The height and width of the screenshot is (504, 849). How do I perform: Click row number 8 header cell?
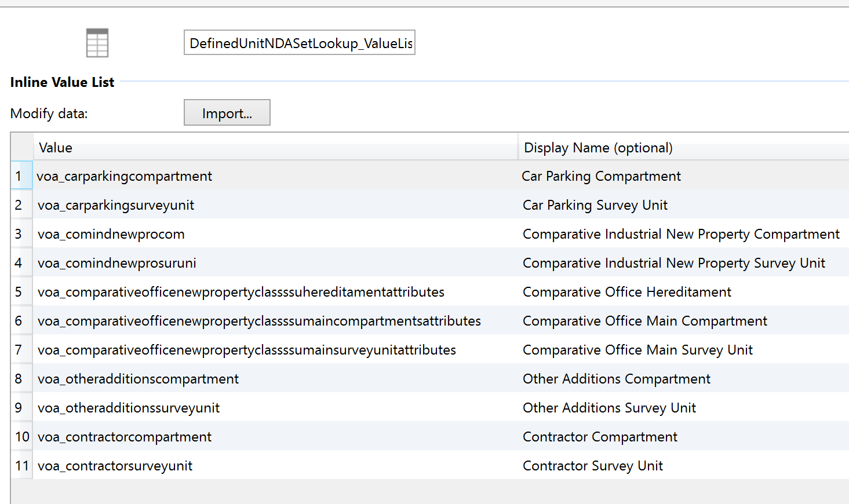click(x=19, y=378)
